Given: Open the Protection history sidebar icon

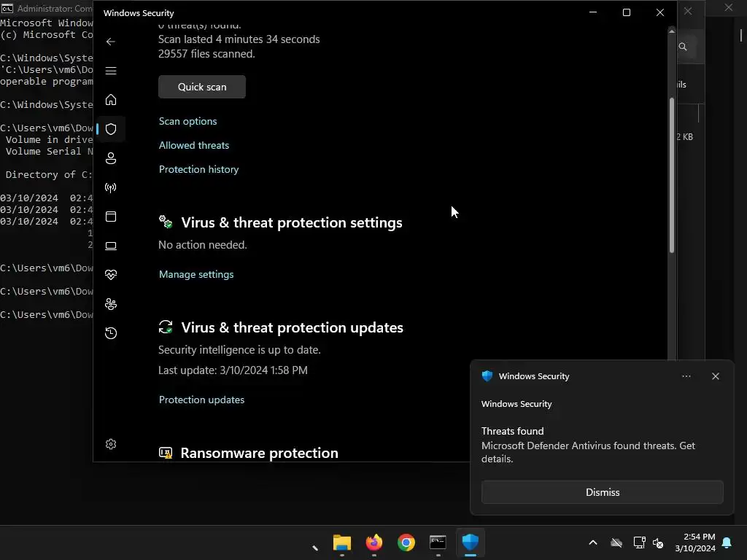Looking at the screenshot, I should point(111,332).
